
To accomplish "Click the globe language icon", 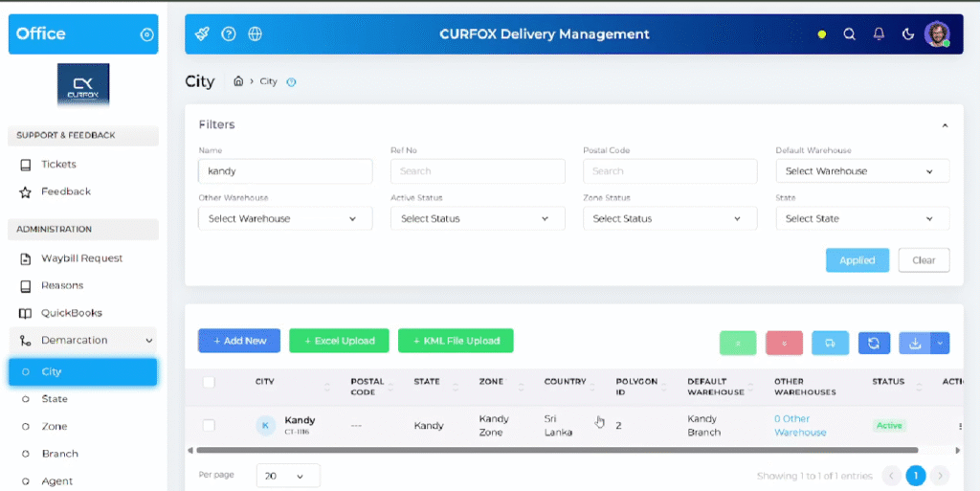I will pos(255,34).
